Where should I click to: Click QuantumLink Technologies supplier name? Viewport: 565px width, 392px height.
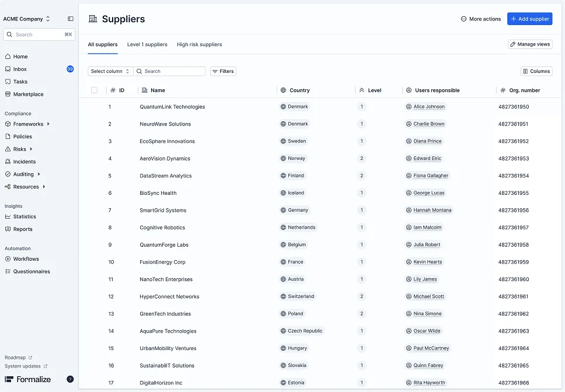[x=172, y=107]
